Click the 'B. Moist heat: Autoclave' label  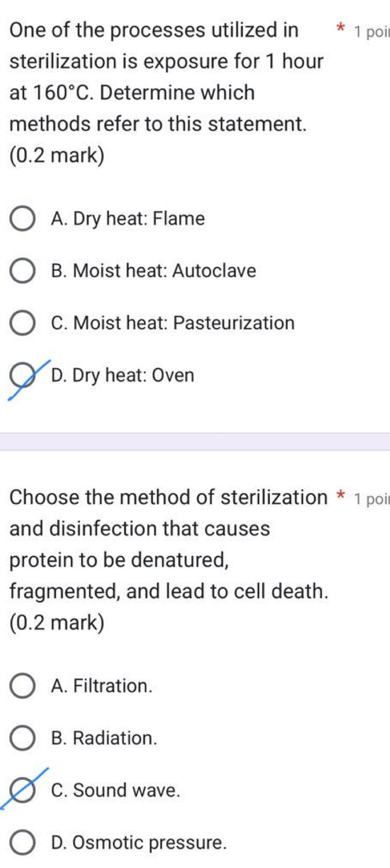154,271
